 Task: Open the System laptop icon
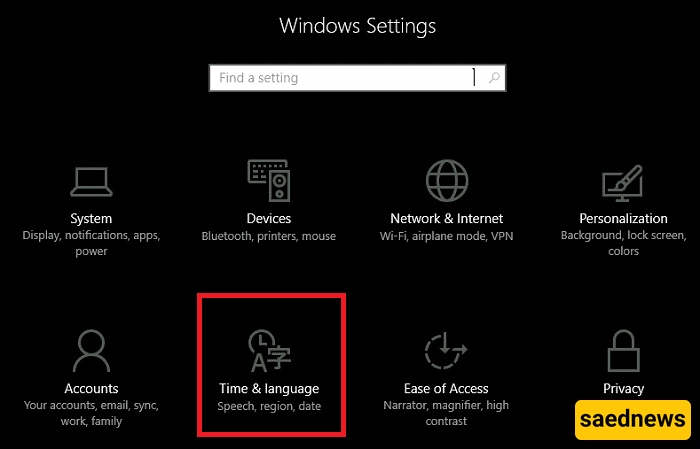pyautogui.click(x=91, y=181)
